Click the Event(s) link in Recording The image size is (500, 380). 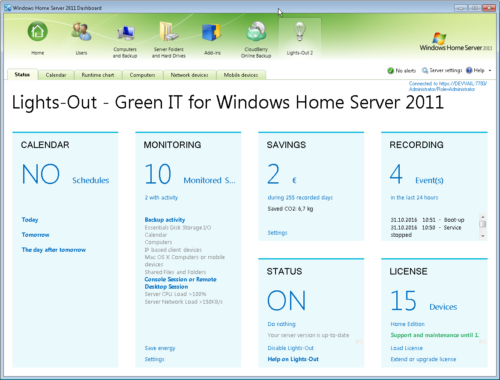point(429,180)
